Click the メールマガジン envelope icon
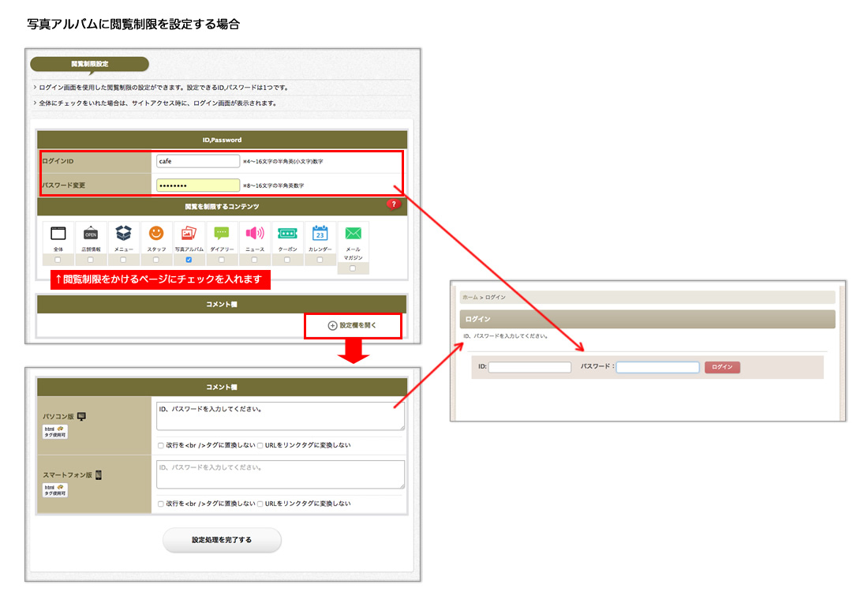The height and width of the screenshot is (596, 868). click(354, 233)
